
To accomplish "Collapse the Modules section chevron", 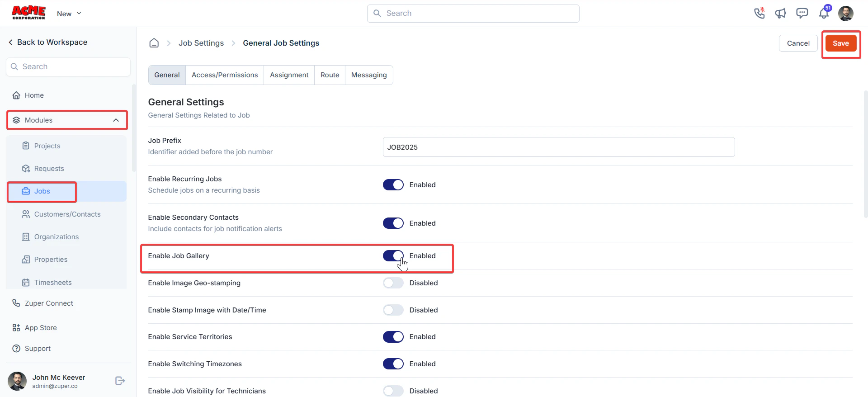I will click(x=116, y=120).
